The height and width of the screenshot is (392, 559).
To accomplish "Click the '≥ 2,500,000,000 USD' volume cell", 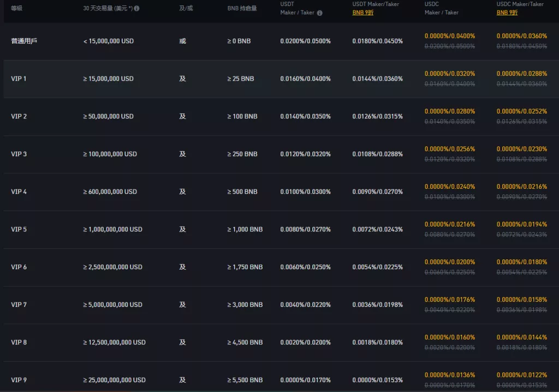I will click(112, 267).
